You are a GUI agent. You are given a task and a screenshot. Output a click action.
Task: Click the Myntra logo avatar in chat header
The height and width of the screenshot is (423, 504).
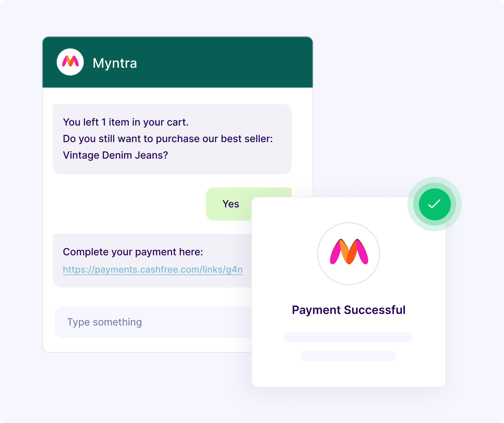pyautogui.click(x=70, y=62)
